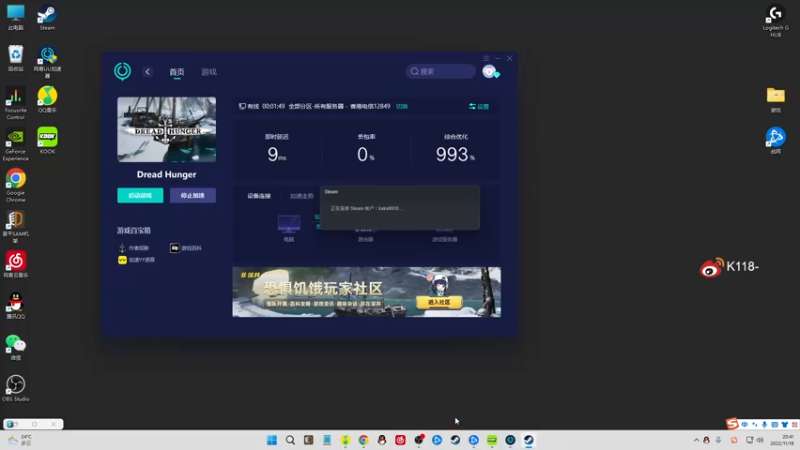Open the 此电脑 desktop icon
800x450 pixels.
[16, 17]
